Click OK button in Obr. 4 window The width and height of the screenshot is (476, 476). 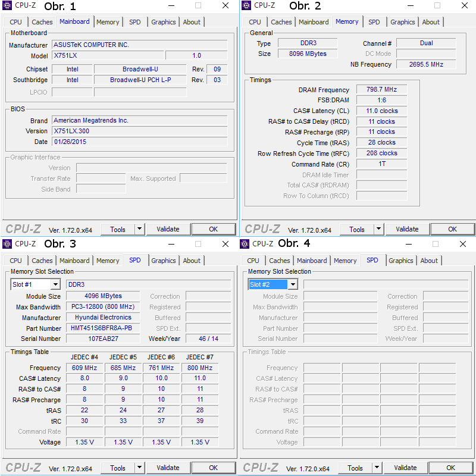(x=451, y=468)
